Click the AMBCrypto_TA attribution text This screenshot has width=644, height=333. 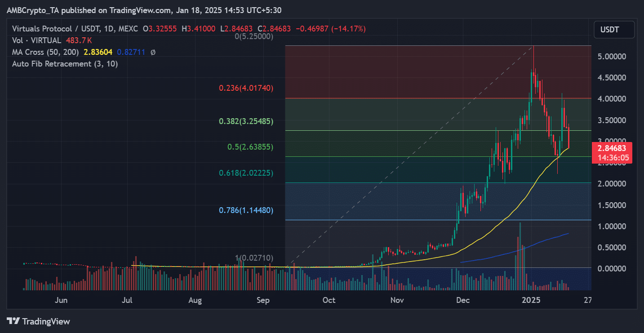(34, 9)
